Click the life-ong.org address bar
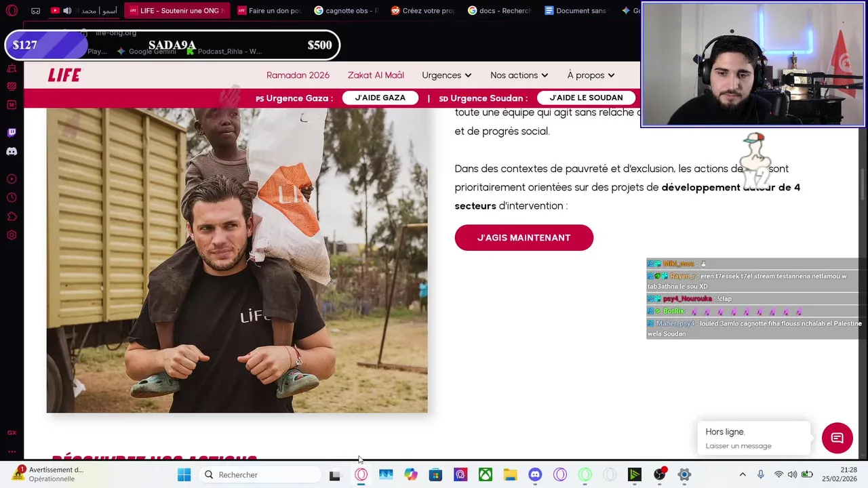The height and width of the screenshot is (488, 868). coord(116,33)
